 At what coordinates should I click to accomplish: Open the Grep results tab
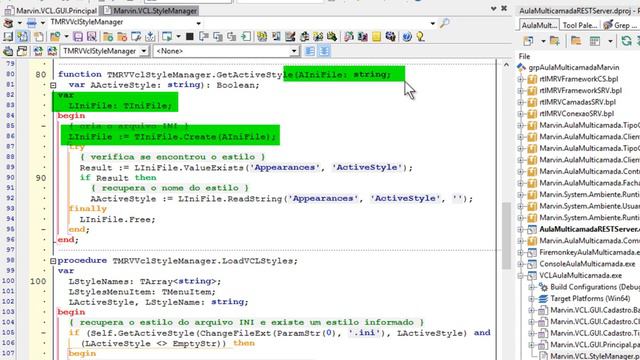pos(620,25)
